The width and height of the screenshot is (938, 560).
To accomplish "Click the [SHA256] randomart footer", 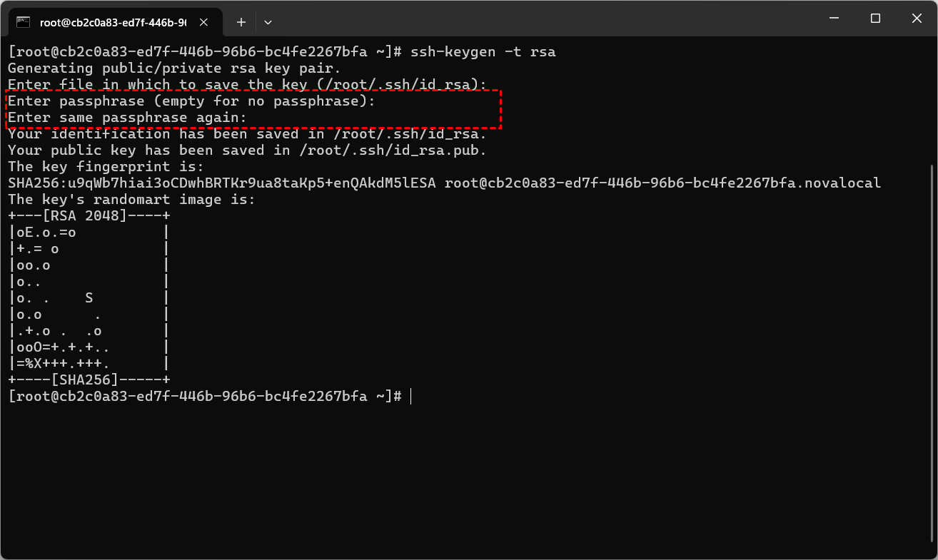I will point(89,380).
